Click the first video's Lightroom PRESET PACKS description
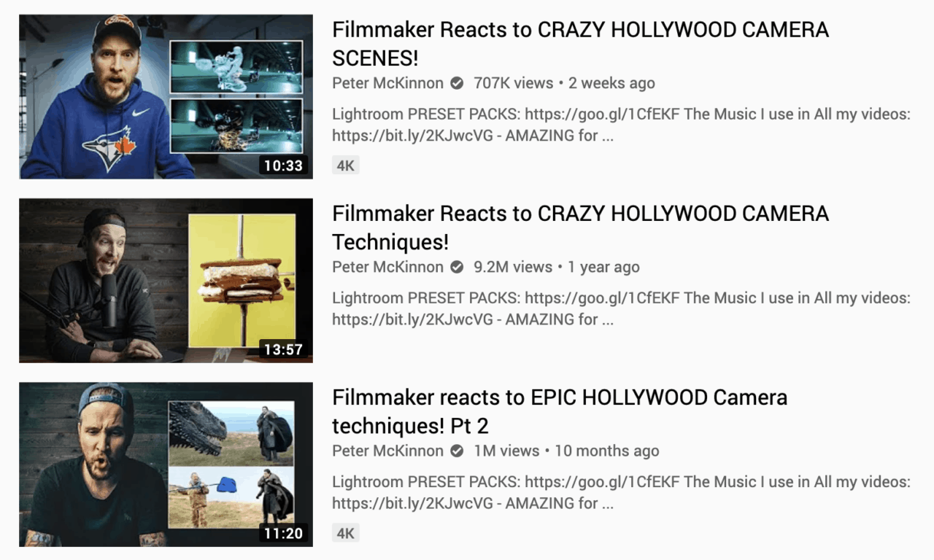 (x=621, y=125)
